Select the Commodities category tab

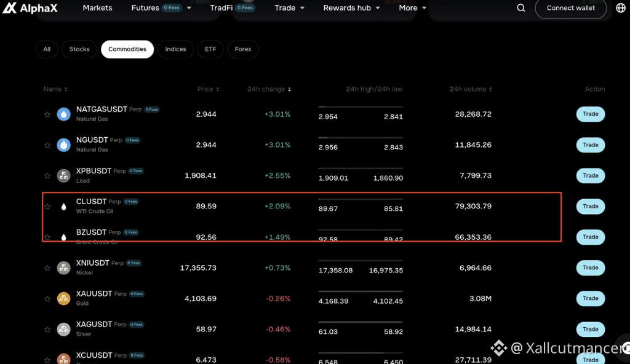pos(127,49)
